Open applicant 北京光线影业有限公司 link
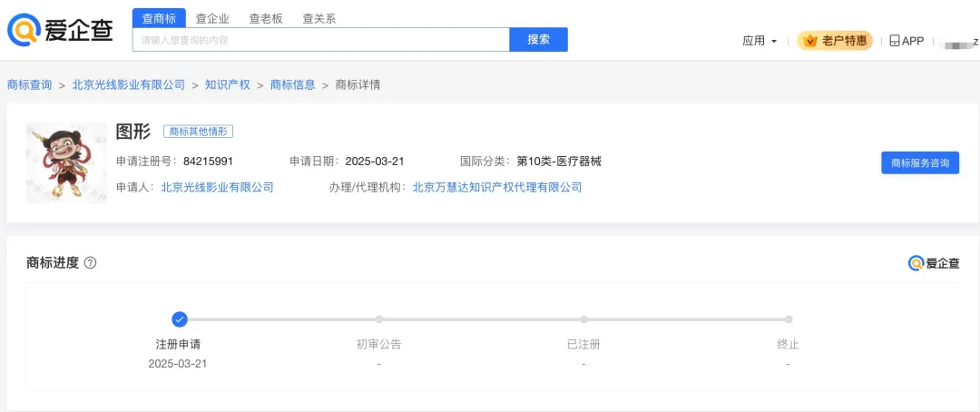 coord(218,187)
